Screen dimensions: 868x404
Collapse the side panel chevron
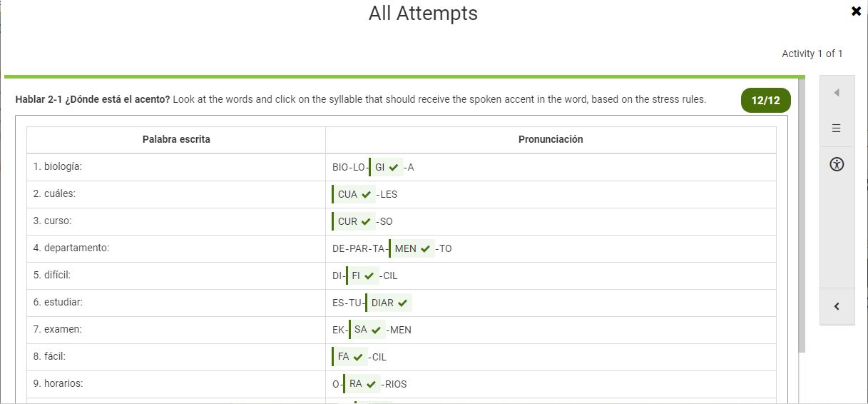(837, 306)
